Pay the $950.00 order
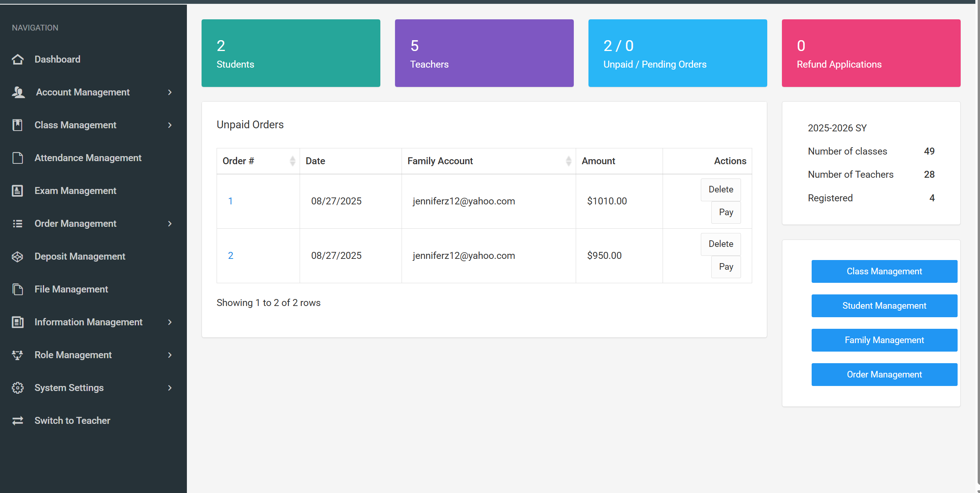This screenshot has width=980, height=493. coord(726,267)
